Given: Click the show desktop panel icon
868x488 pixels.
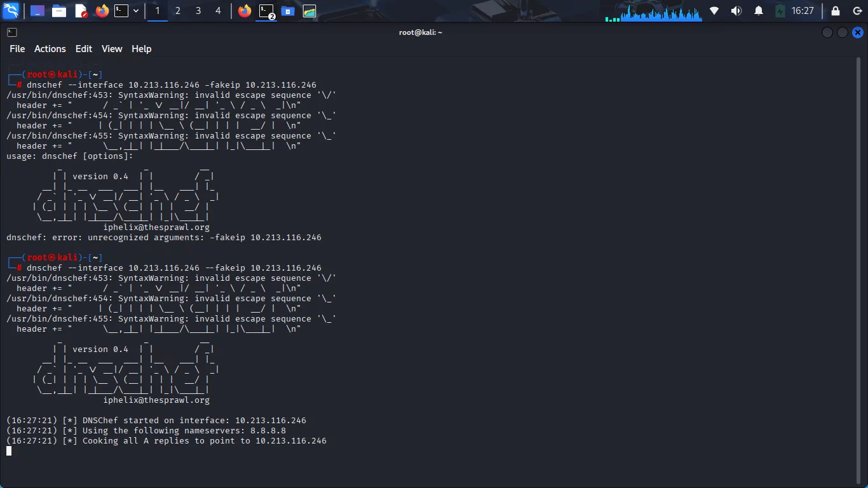Looking at the screenshot, I should 37,11.
